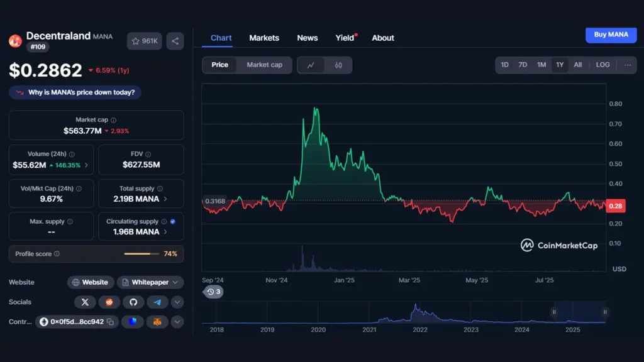
Task: Click the #109 rank badge
Action: click(x=38, y=47)
